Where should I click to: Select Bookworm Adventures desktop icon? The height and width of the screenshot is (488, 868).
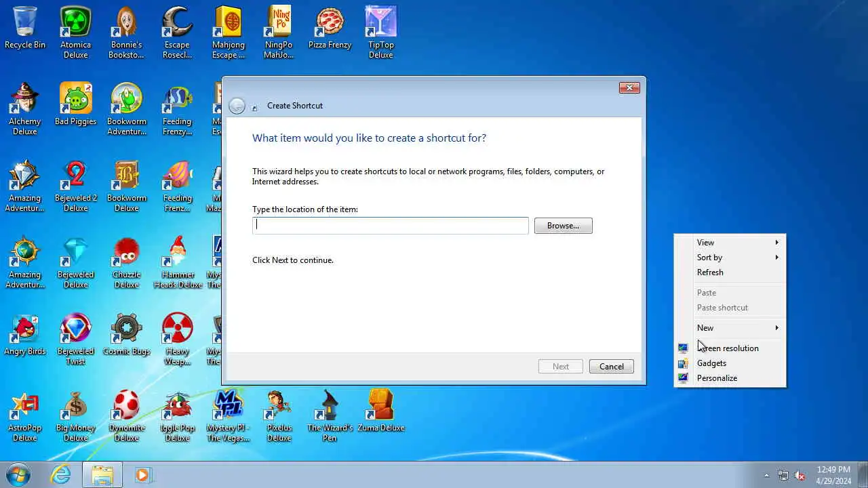pos(126,109)
